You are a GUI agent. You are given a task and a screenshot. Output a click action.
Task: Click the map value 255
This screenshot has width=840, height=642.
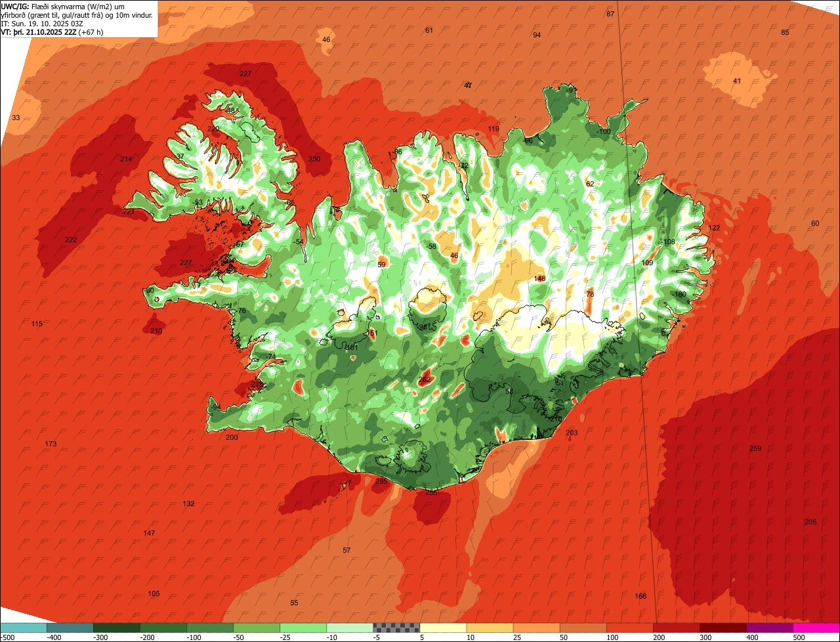coord(431,492)
